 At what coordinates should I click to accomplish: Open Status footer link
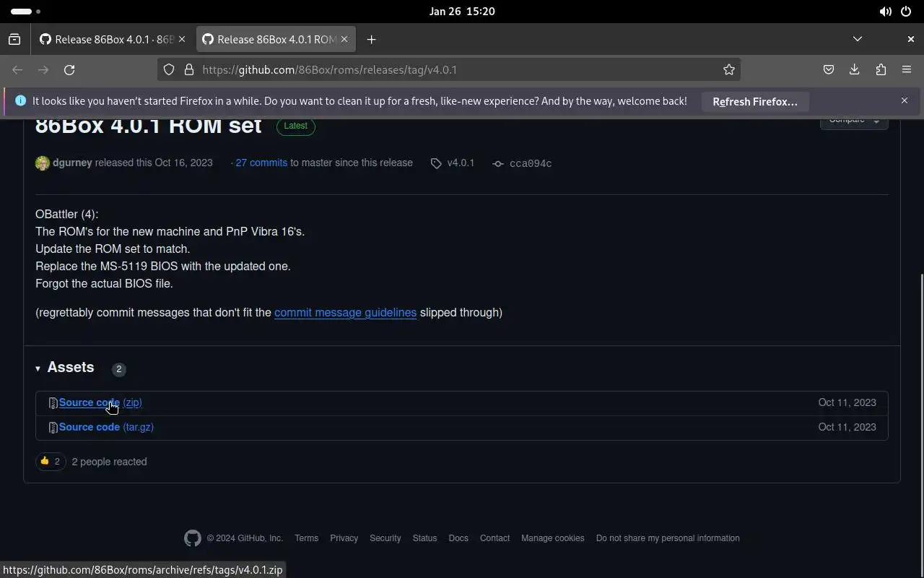424,538
